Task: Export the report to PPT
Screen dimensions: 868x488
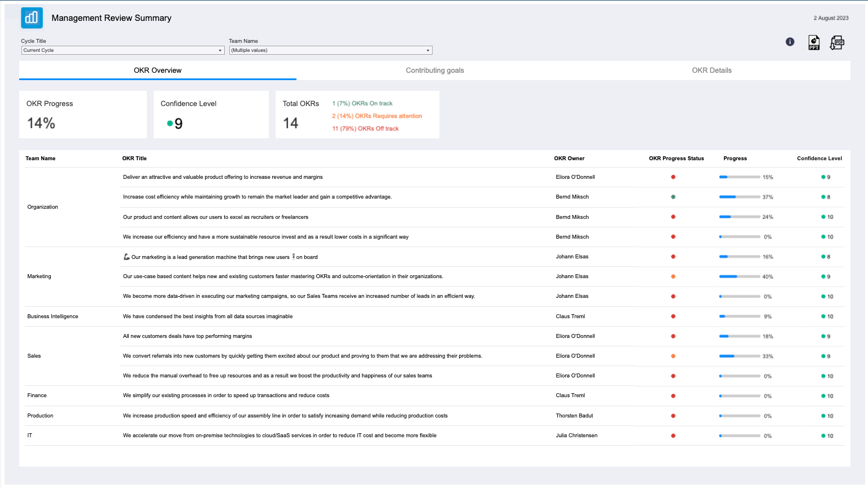Action: tap(813, 42)
